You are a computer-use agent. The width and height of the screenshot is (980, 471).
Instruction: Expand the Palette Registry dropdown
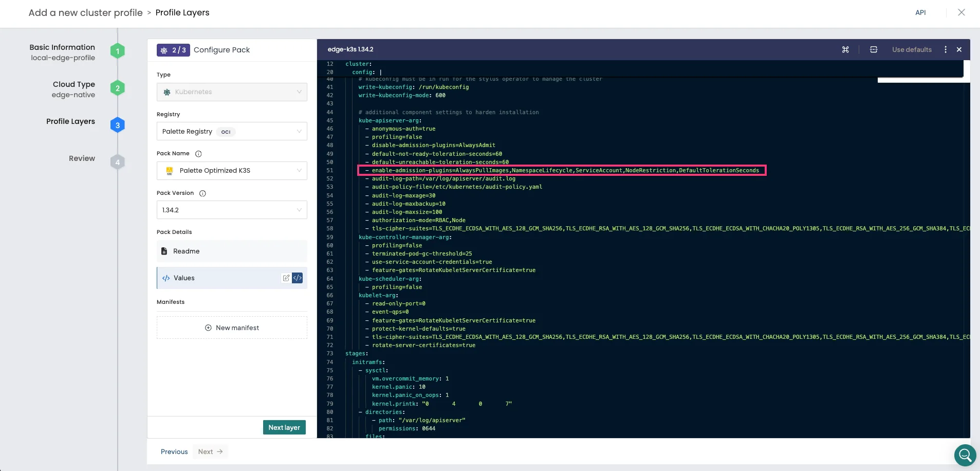pos(232,132)
